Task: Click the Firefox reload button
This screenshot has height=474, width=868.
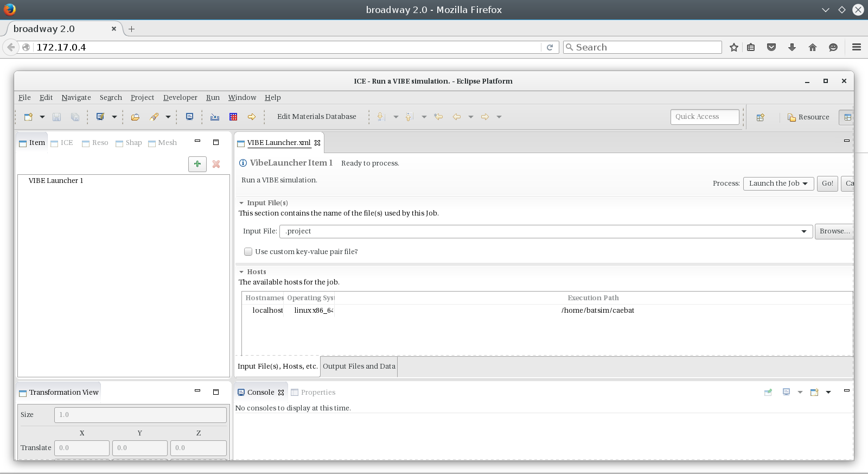Action: [x=550, y=47]
